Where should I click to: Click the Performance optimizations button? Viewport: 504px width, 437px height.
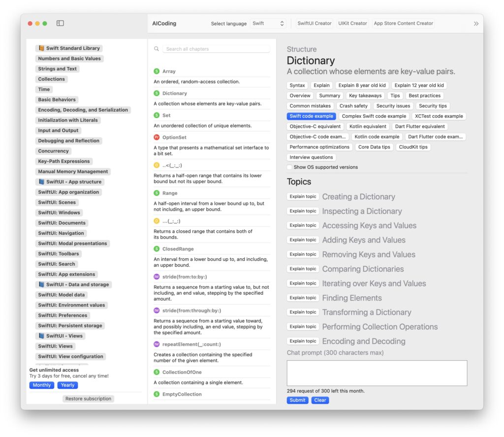[x=319, y=147]
